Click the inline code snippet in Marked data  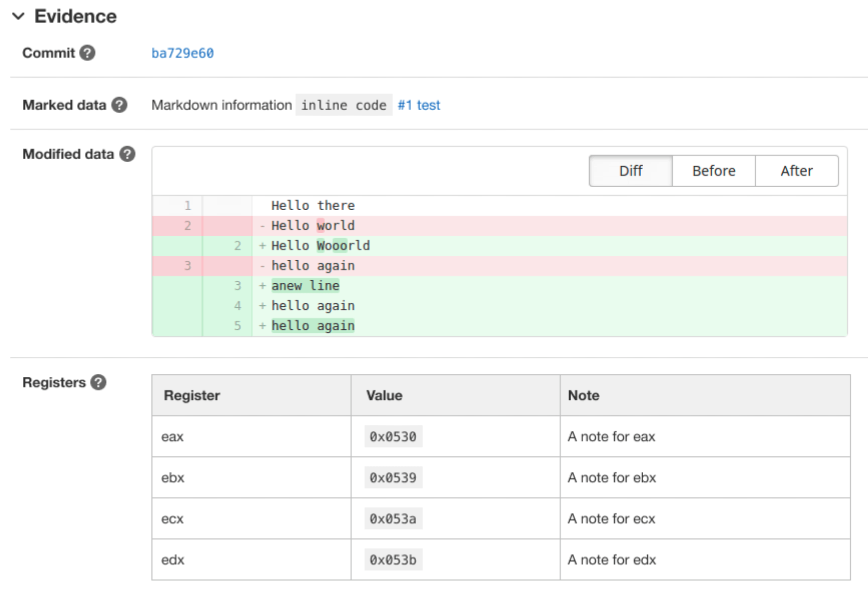point(343,105)
